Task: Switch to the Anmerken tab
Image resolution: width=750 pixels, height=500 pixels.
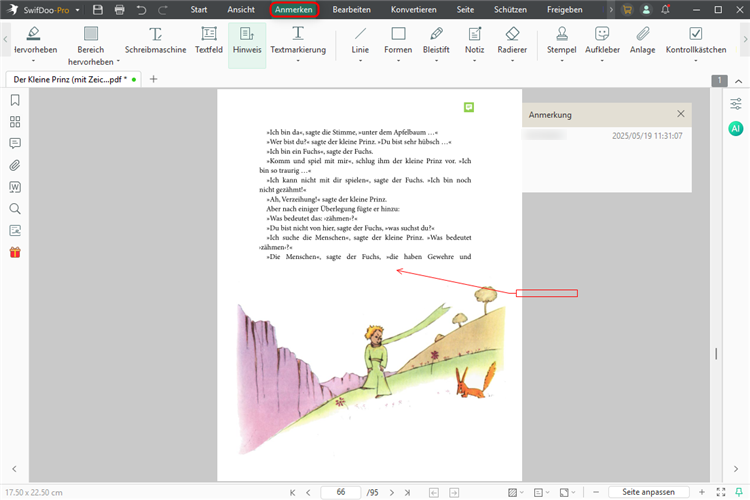Action: pyautogui.click(x=294, y=10)
